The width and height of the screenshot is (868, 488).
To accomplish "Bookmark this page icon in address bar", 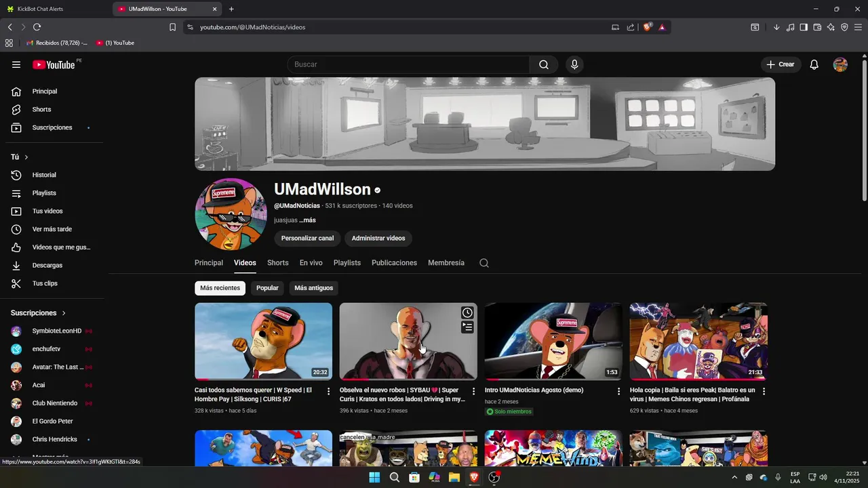I will (172, 27).
